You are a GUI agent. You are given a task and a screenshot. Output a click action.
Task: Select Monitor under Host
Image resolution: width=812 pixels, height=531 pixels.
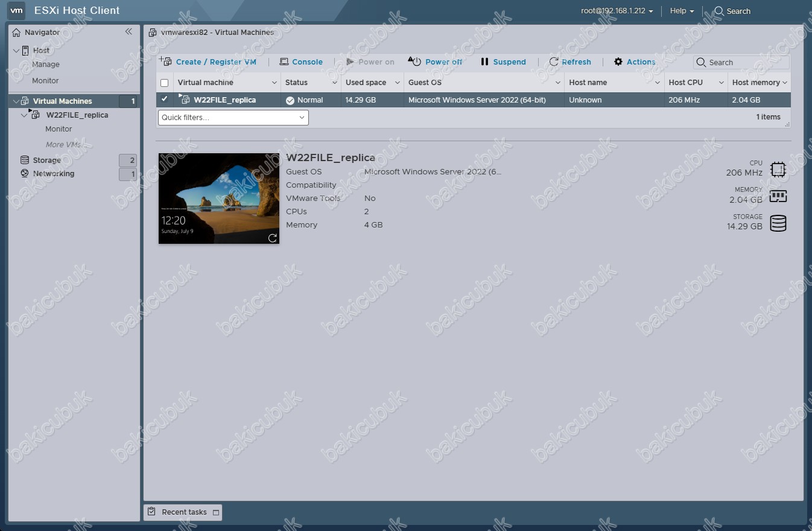coord(45,81)
